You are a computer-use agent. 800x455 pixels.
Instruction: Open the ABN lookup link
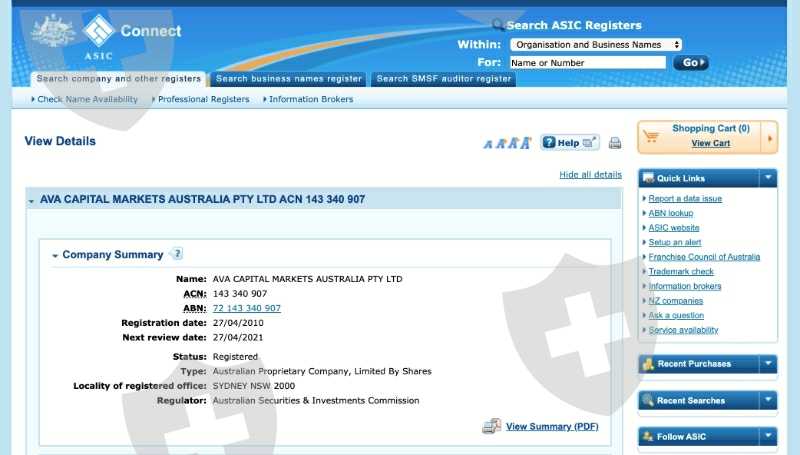point(670,213)
